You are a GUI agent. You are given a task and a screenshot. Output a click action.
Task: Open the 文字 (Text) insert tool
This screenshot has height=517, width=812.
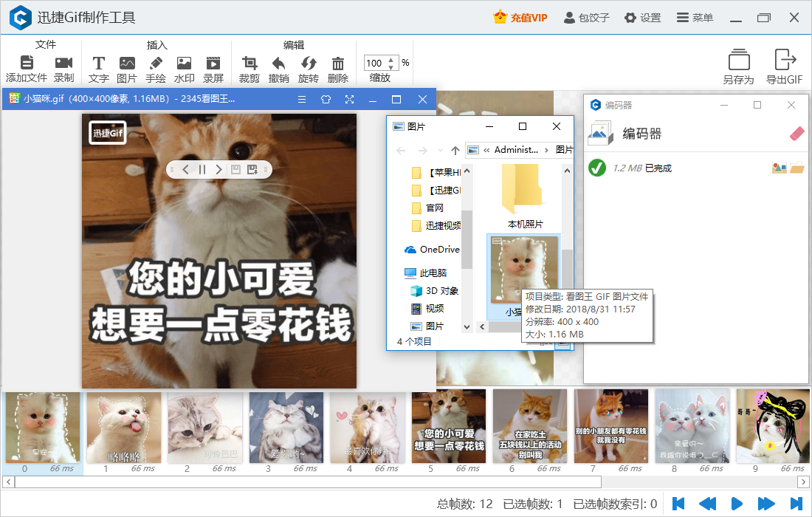[x=98, y=65]
